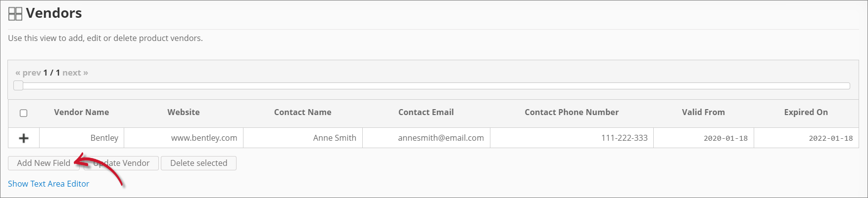
Task: Sort by Website column header
Action: (184, 113)
